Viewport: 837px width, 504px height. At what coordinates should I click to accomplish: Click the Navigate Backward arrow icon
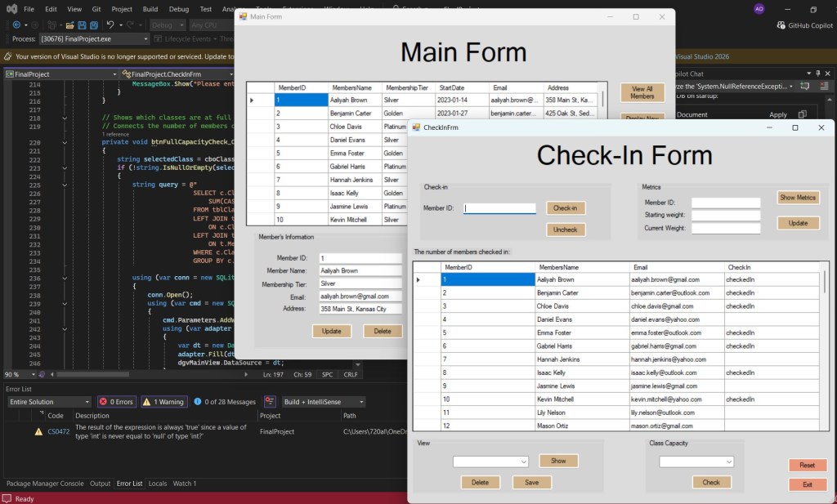pos(16,25)
